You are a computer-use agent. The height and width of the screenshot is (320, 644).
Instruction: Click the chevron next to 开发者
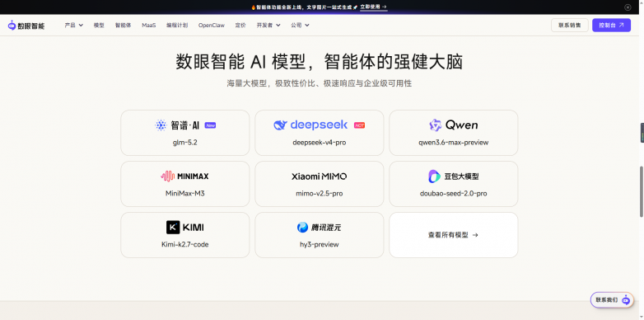[278, 25]
